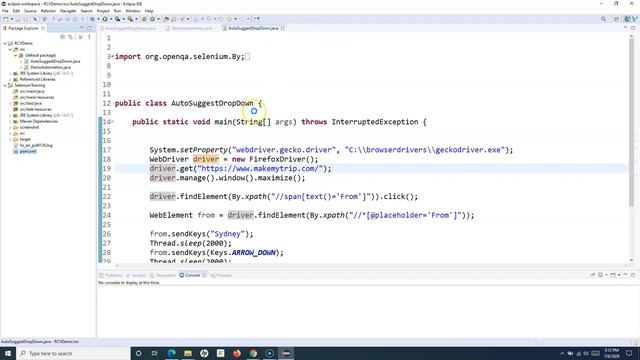
Task: Open the Window menu
Action: click(133, 11)
